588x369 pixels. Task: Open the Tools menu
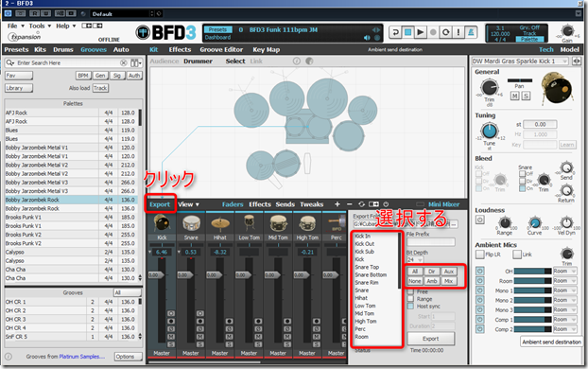(40, 26)
